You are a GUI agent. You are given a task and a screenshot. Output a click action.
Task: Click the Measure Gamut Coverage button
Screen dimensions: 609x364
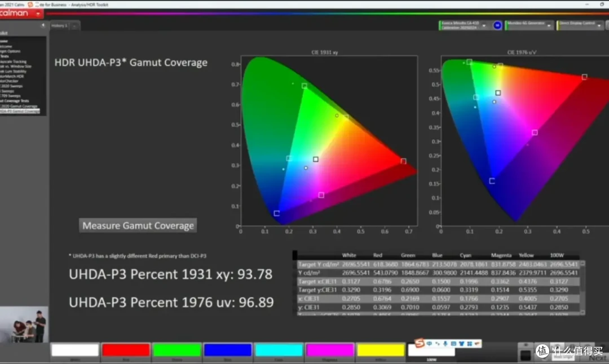(138, 225)
